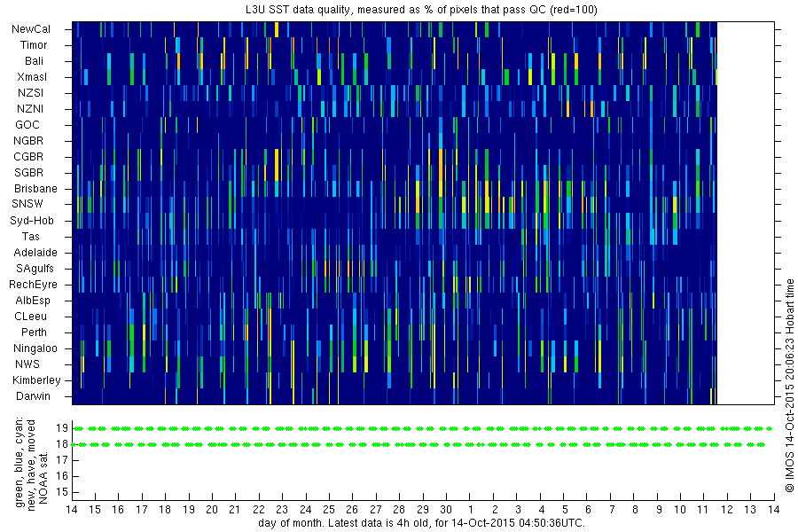Click day 9 on the day axis
Screen dimensions: 798x532
coord(659,510)
